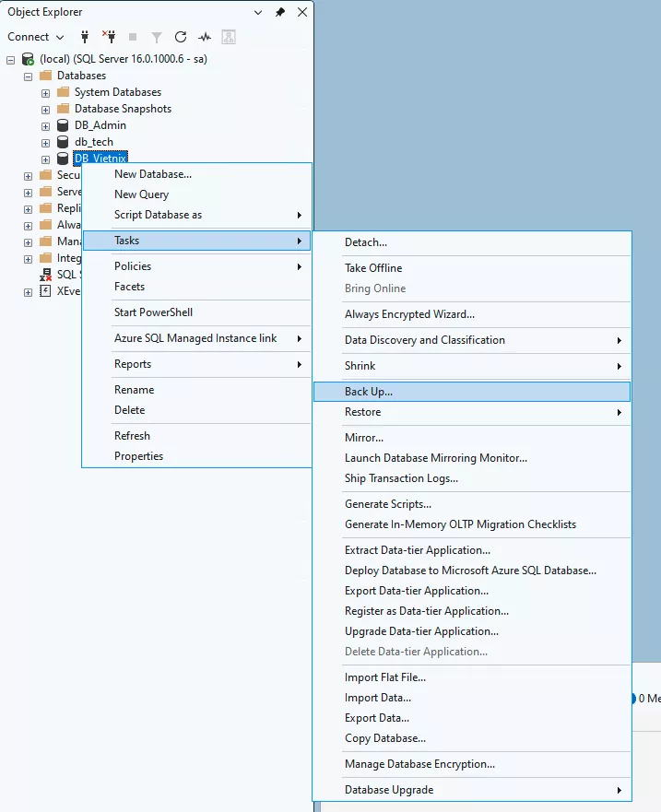Click the DB_Vietnix database cylinder icon

(x=63, y=159)
